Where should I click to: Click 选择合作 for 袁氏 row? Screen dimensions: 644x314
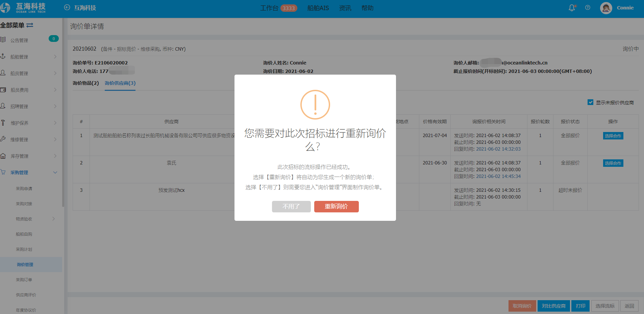613,163
